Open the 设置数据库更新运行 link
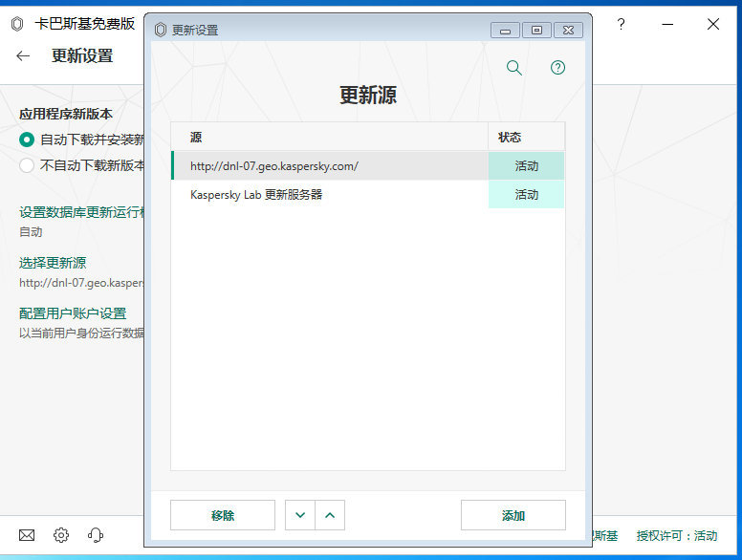The height and width of the screenshot is (560, 742). coord(81,212)
